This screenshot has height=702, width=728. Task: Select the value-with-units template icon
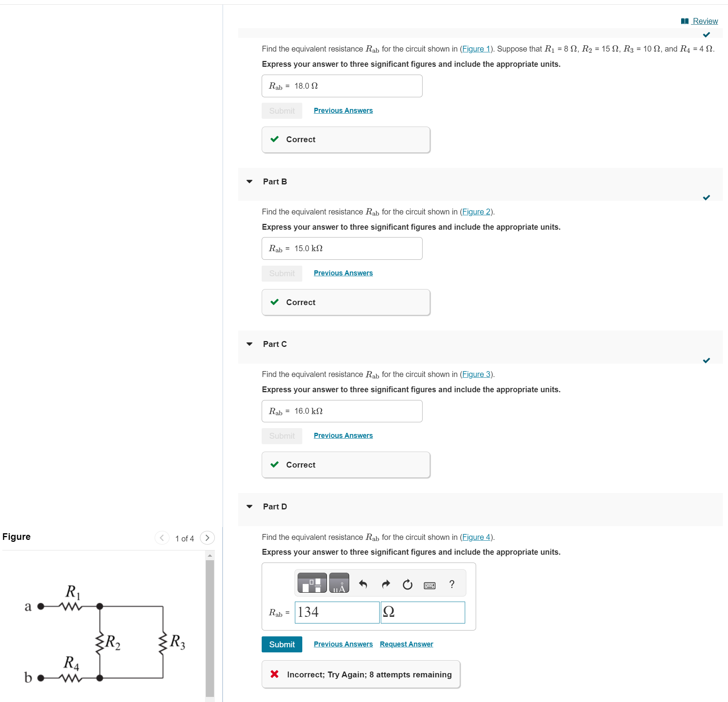click(x=311, y=582)
